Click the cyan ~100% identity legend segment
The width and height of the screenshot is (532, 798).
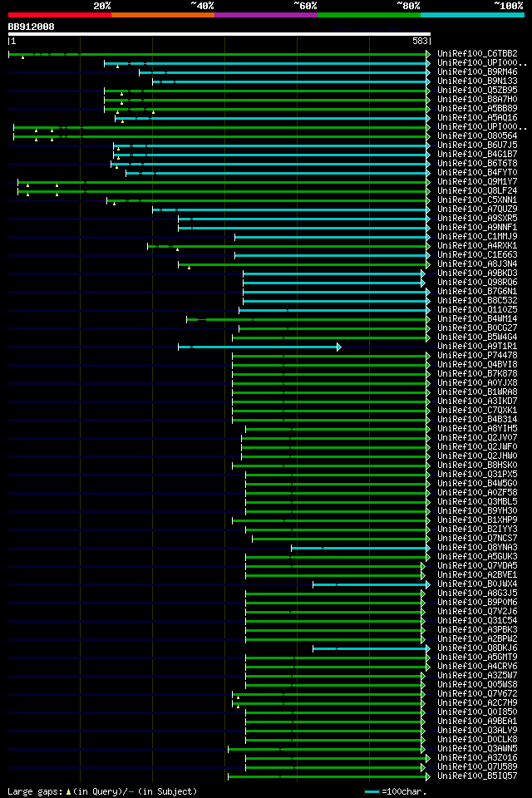472,15
